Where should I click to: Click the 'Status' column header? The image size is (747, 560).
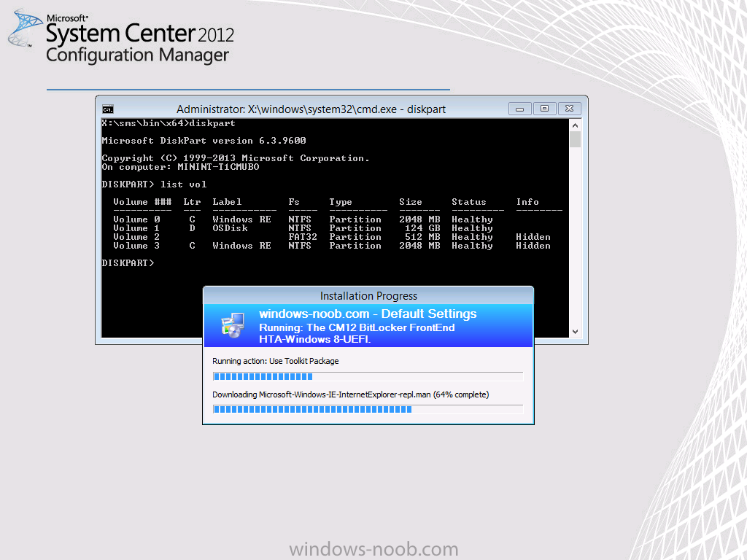click(x=469, y=202)
